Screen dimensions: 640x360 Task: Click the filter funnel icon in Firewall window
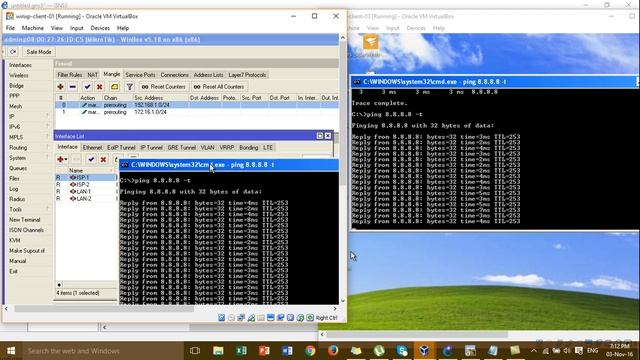(129, 87)
